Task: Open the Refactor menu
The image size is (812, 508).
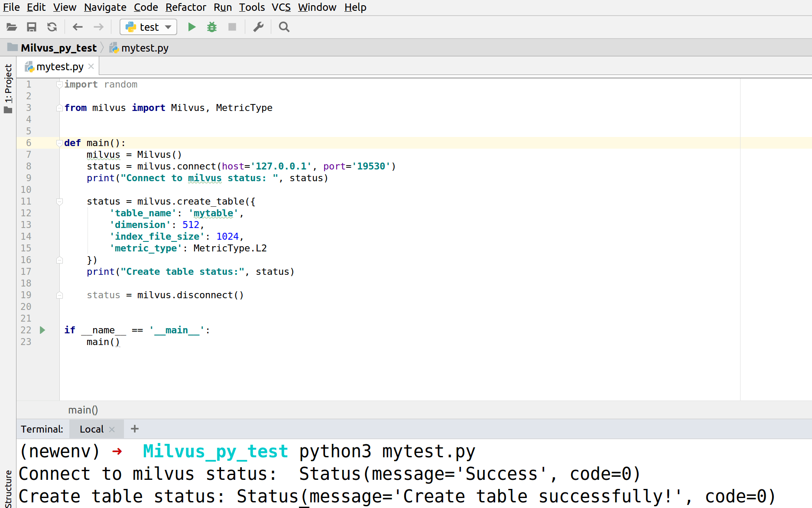Action: coord(186,7)
